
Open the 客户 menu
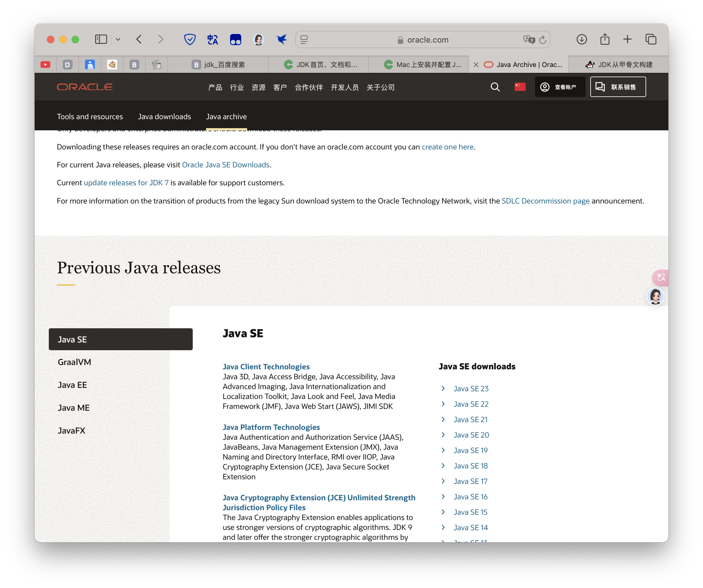click(280, 87)
